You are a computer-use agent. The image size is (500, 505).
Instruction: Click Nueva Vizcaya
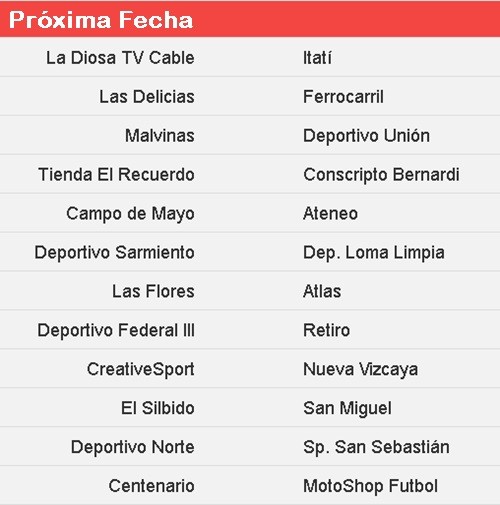point(360,369)
